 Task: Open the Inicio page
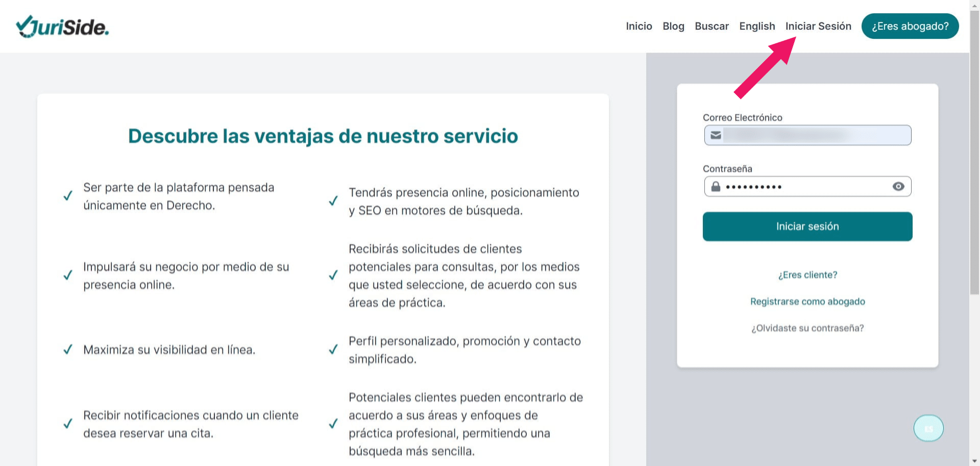click(x=639, y=26)
